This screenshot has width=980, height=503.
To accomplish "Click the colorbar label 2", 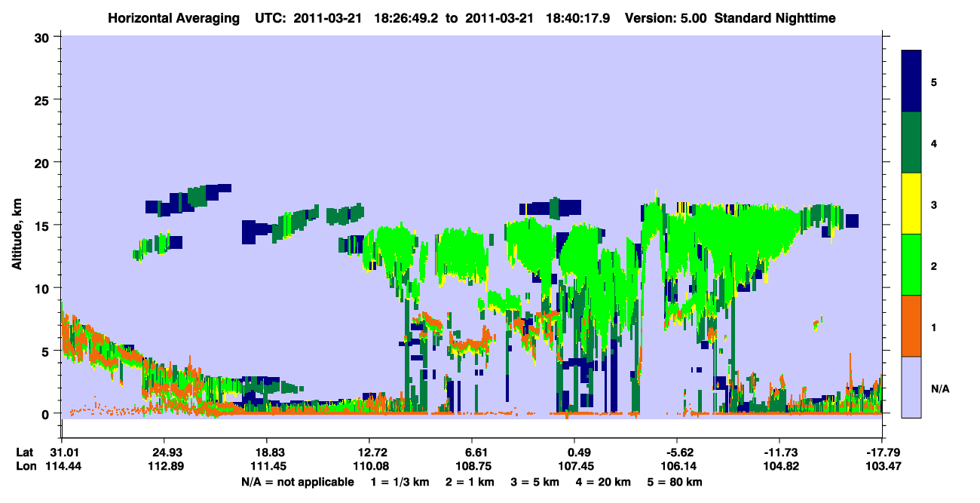I will click(934, 265).
